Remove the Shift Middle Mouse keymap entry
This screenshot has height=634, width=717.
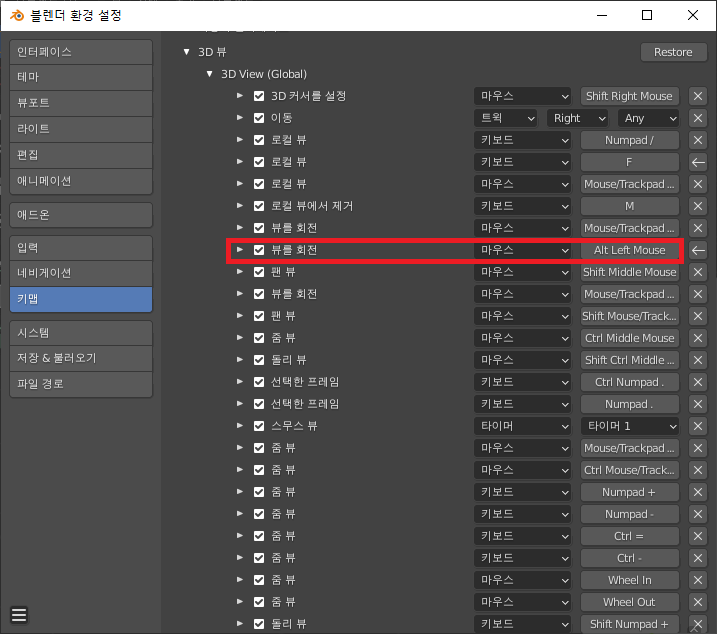[698, 272]
